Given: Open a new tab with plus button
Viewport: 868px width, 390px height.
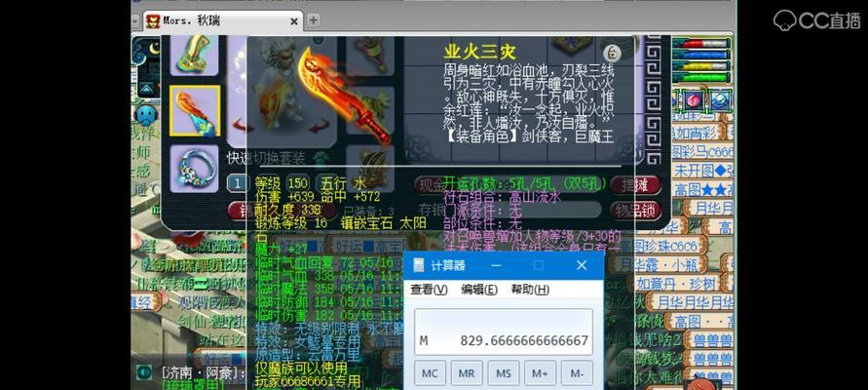Looking at the screenshot, I should coord(313,20).
